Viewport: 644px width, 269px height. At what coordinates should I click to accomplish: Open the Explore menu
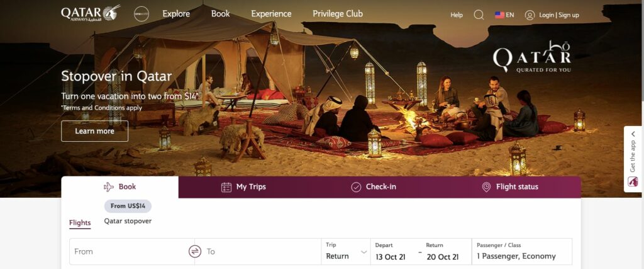pos(176,14)
